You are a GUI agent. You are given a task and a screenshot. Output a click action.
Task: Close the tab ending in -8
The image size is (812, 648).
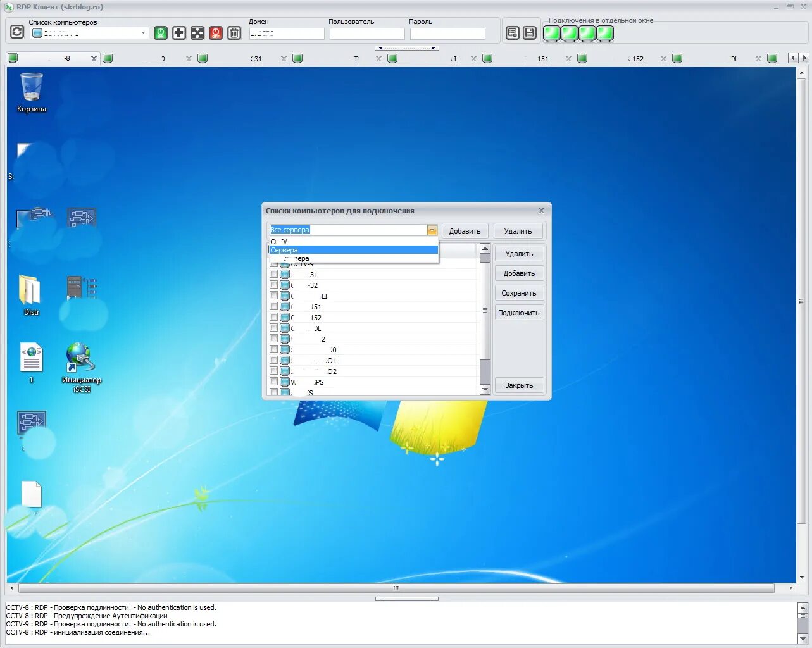pyautogui.click(x=94, y=58)
